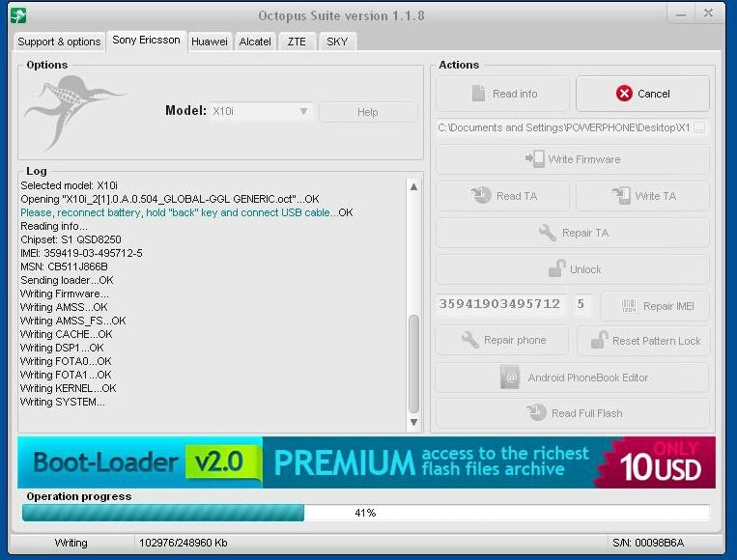Open the Support & options tab
The width and height of the screenshot is (737, 560).
click(59, 42)
